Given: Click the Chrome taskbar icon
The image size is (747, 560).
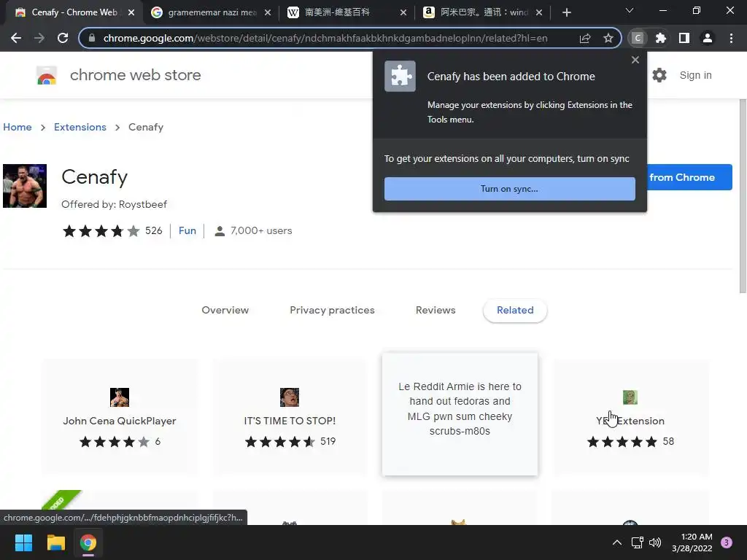Looking at the screenshot, I should [x=88, y=542].
